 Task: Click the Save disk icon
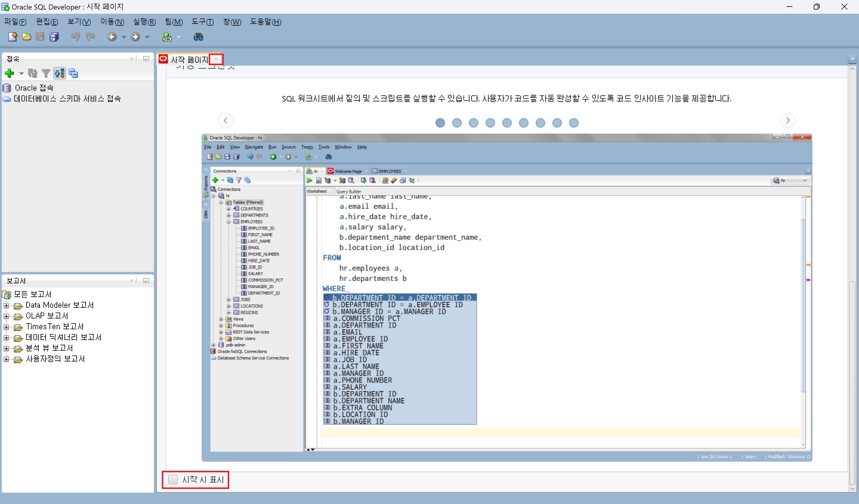coord(40,37)
